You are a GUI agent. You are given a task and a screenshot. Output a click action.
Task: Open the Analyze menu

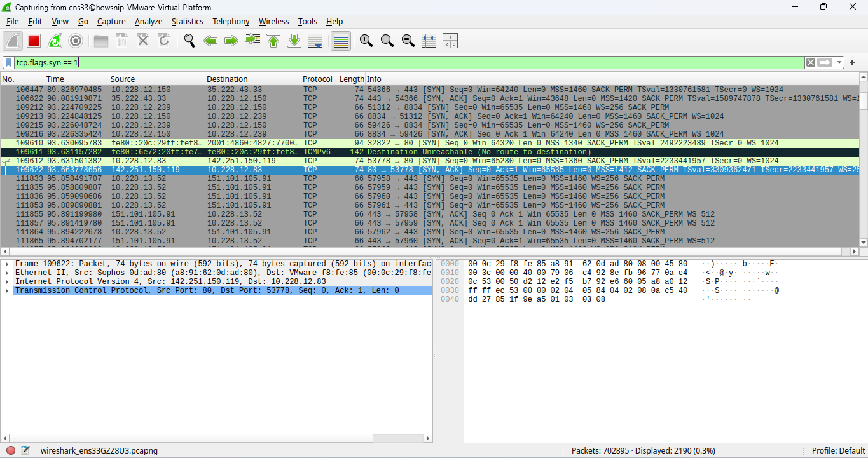(x=149, y=22)
